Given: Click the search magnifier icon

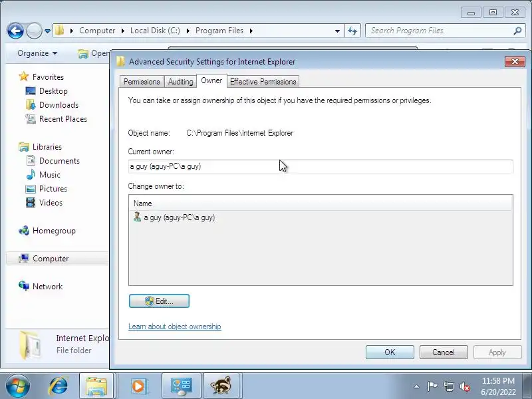Looking at the screenshot, I should (517, 31).
